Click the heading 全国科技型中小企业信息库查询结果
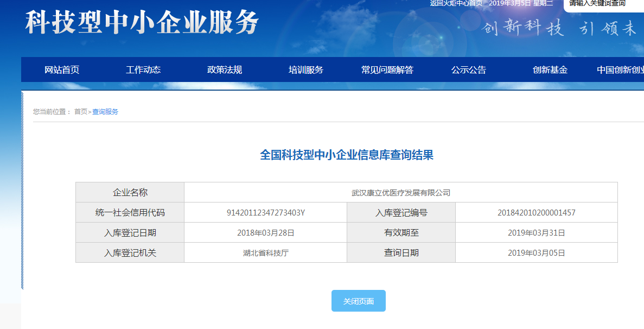644x329 pixels. (x=347, y=155)
